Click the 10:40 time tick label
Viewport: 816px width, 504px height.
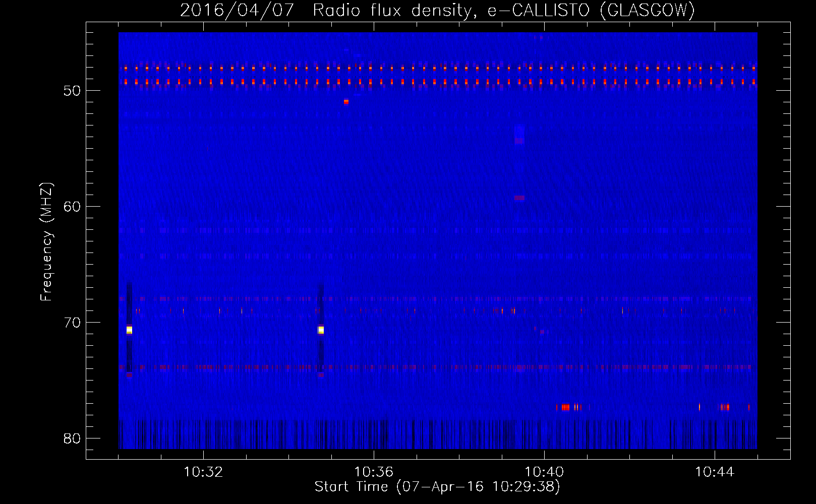click(x=544, y=472)
